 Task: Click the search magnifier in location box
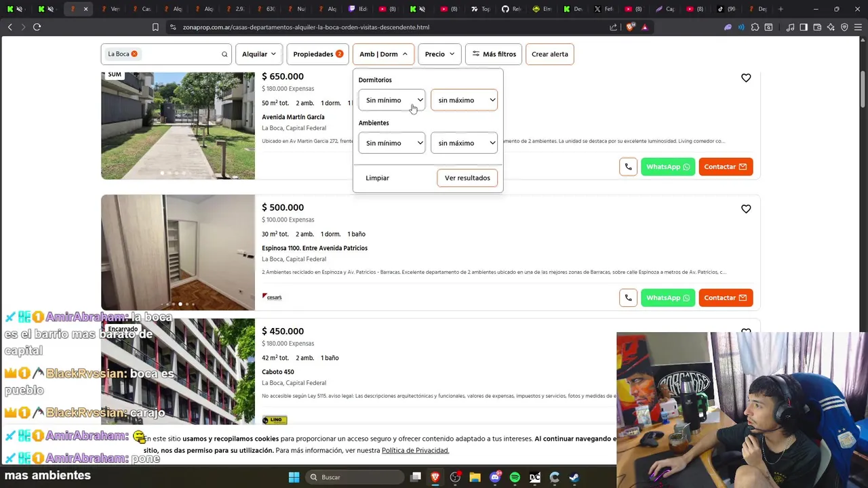coord(224,54)
